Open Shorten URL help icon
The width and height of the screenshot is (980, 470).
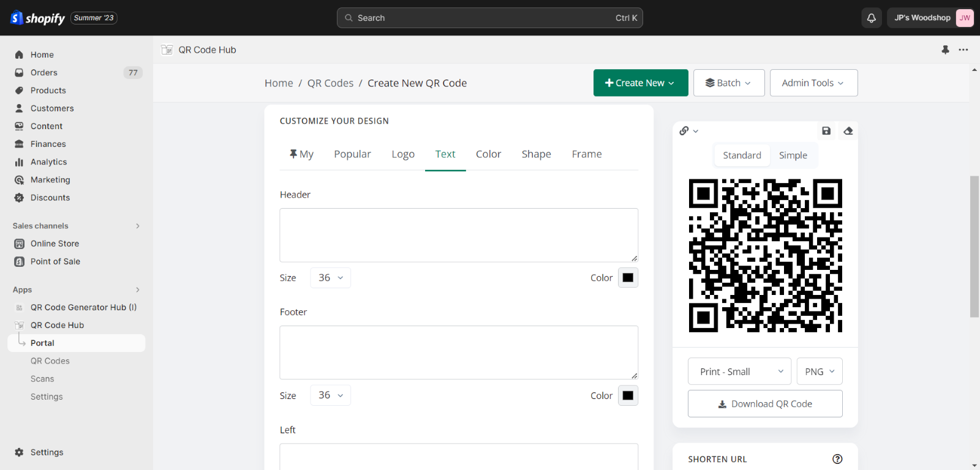pos(837,459)
